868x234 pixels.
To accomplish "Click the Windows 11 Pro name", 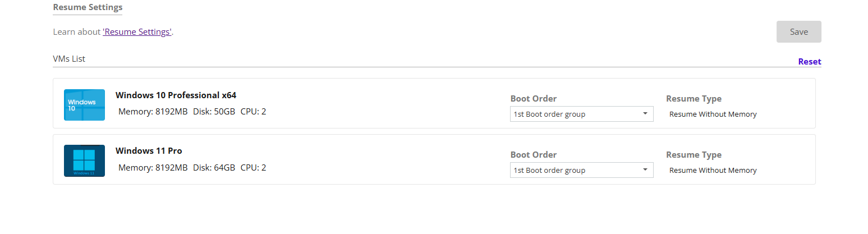I will (149, 150).
